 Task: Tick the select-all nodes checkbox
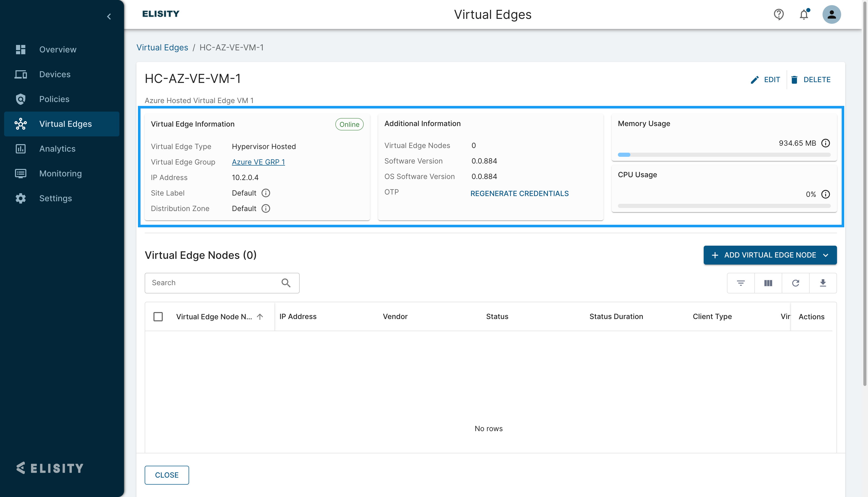[x=158, y=317]
